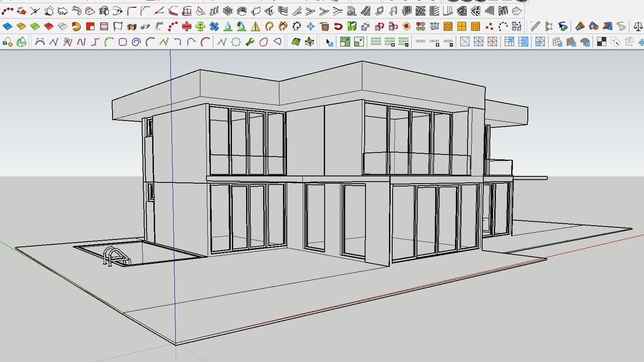Click the crosshatch pattern icon
Viewport: 644px width, 362px height.
coord(421,11)
